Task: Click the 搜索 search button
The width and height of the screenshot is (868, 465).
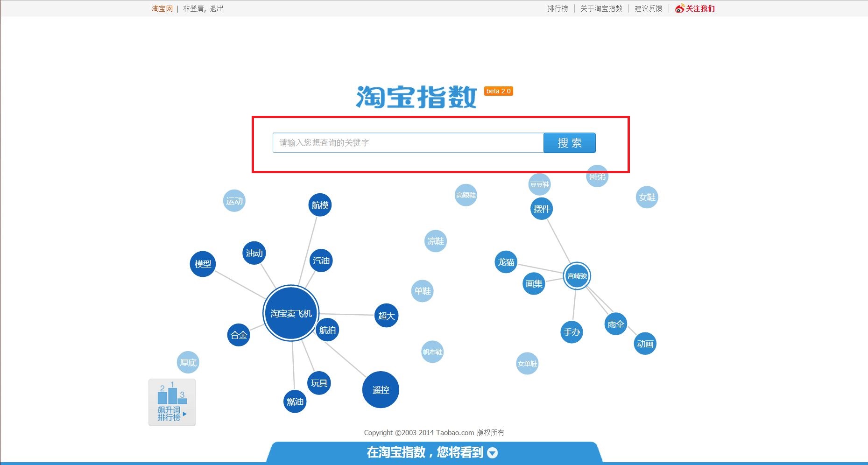Action: (x=569, y=142)
